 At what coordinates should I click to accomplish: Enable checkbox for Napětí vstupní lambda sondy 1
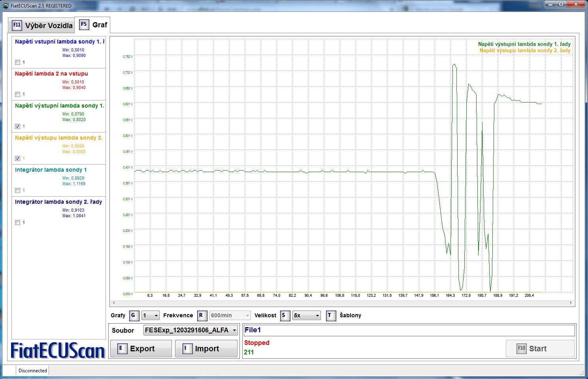[x=18, y=62]
